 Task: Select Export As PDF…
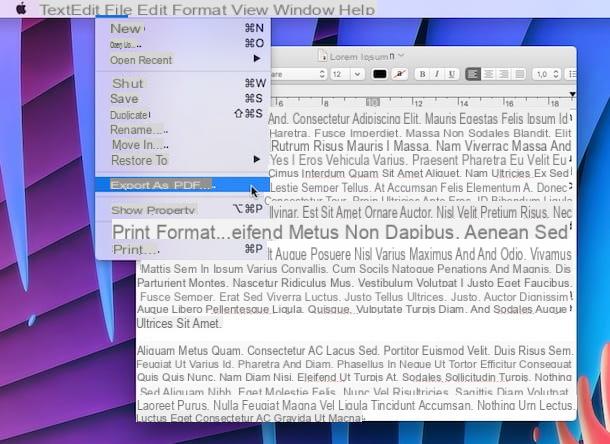point(183,185)
